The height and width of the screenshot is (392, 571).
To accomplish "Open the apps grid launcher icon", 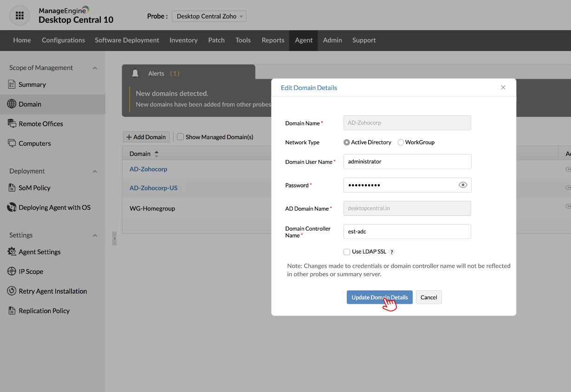I will tap(19, 16).
